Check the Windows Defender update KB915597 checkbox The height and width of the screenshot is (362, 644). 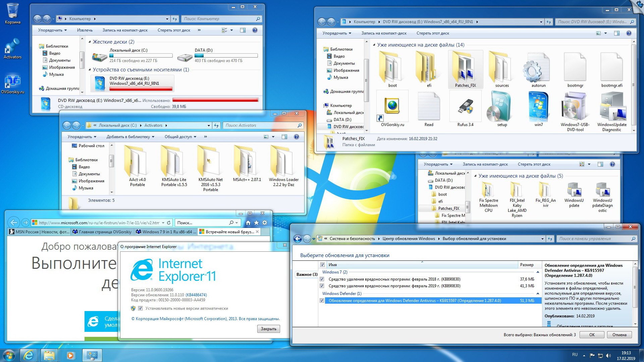click(x=322, y=301)
